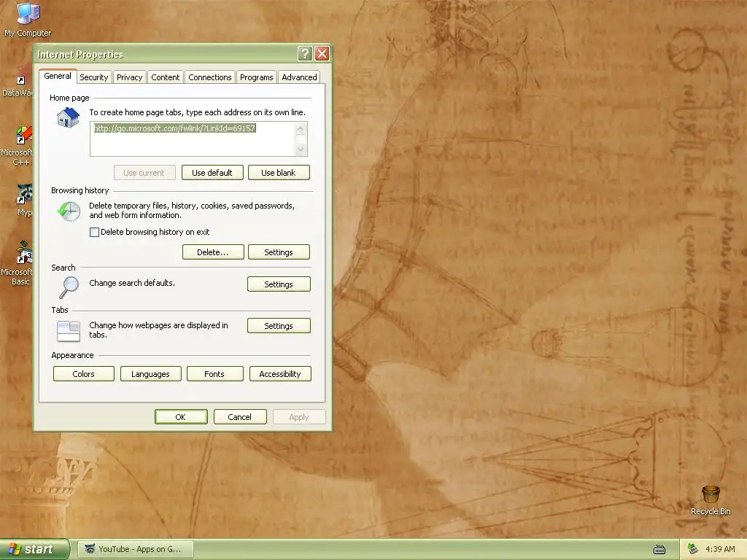This screenshot has height=560, width=747.
Task: Click the system tray icon beside clock
Action: coord(692,549)
